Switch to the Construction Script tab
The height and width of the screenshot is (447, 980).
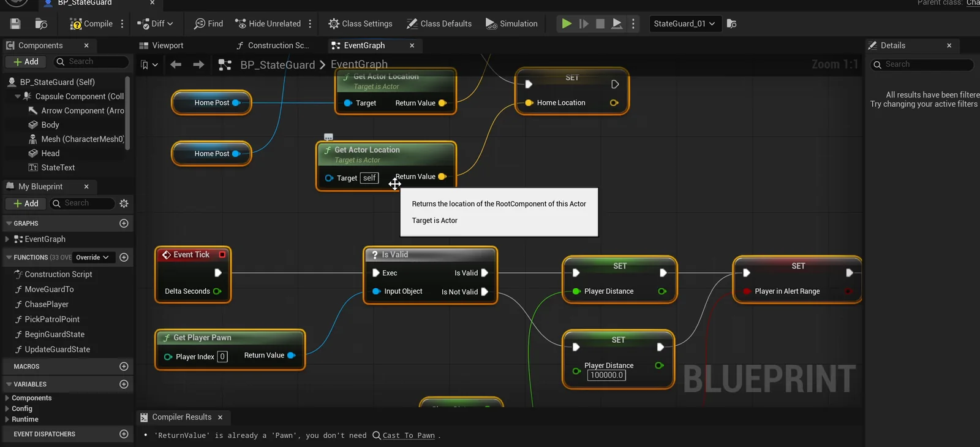tap(273, 45)
